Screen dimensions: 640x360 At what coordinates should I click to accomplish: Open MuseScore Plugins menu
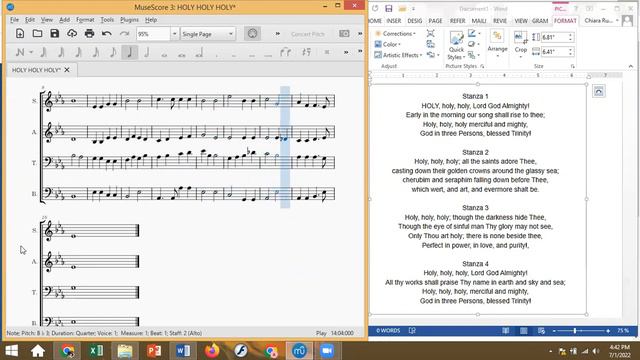(129, 20)
